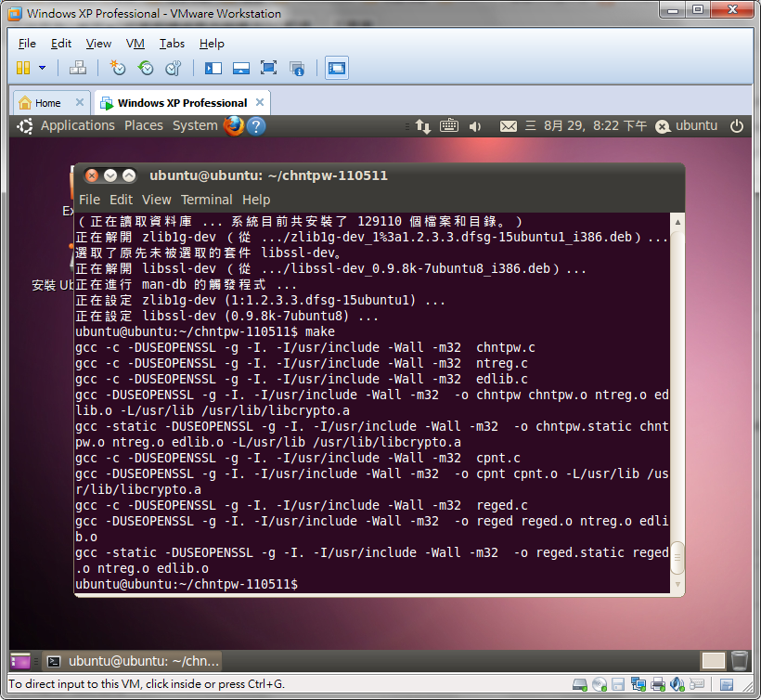
Task: Close the Home tab
Action: click(80, 102)
